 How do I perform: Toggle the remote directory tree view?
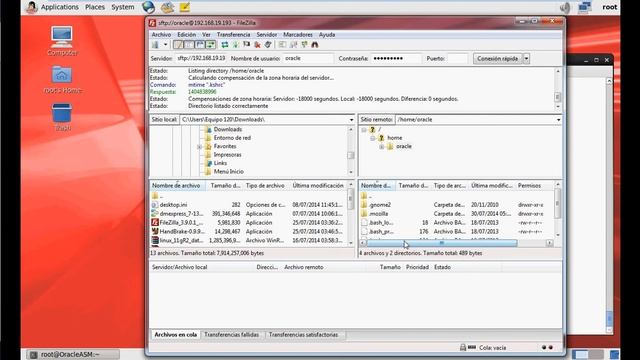pos(200,45)
